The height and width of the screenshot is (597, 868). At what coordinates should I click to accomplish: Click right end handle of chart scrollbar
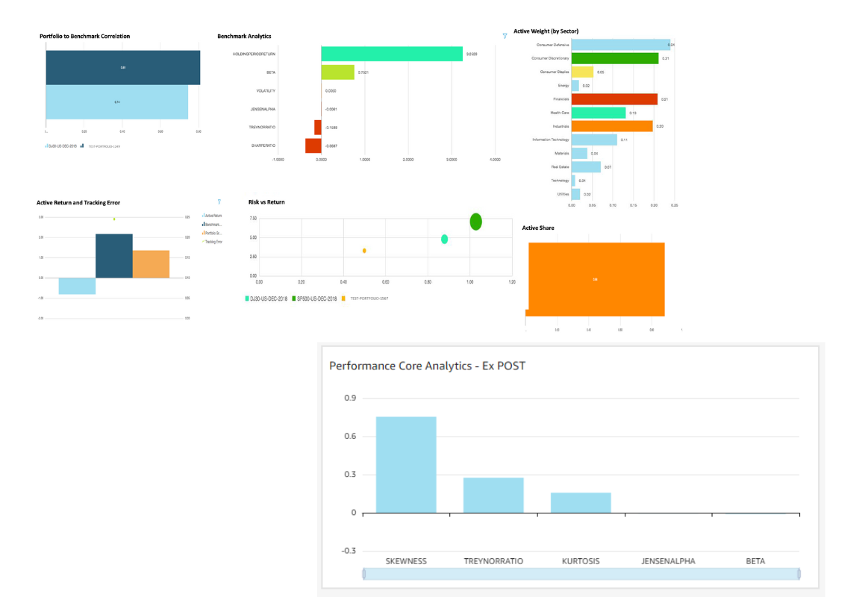[x=798, y=574]
